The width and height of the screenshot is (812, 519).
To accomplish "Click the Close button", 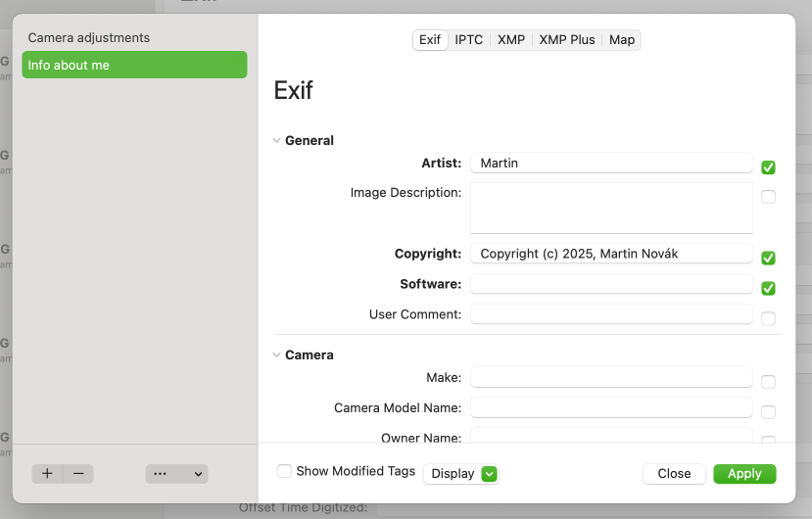I will click(674, 474).
